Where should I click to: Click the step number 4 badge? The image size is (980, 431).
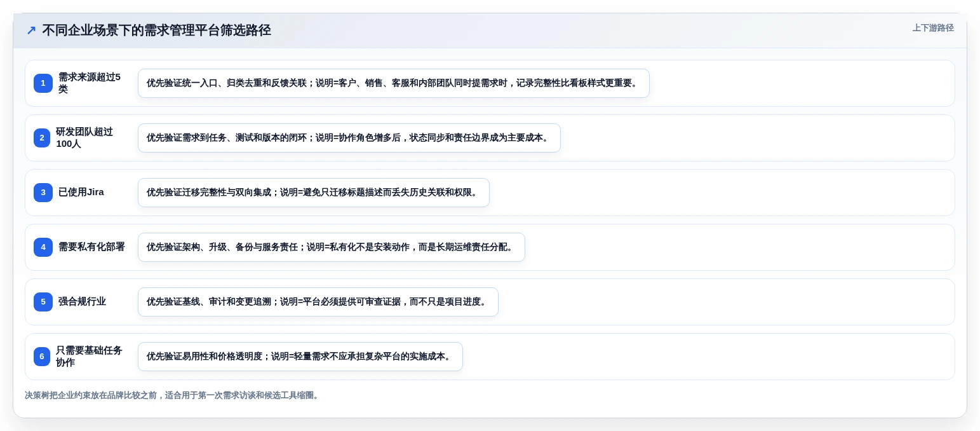pyautogui.click(x=43, y=247)
